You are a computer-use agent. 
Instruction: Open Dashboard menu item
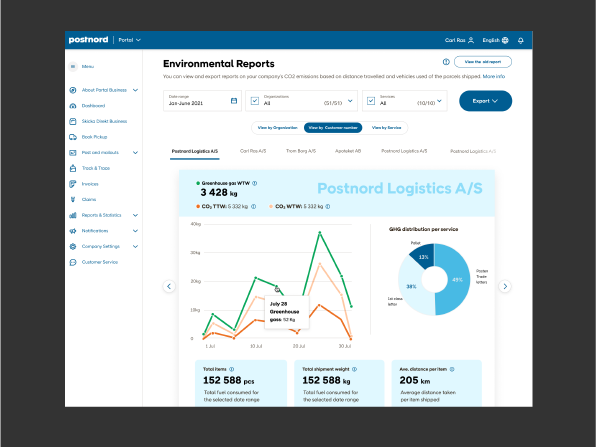coord(93,106)
